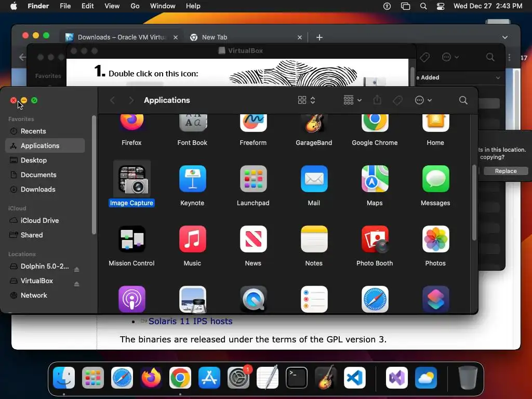
Task: Open the action menu in the back Finder window
Action: click(450, 57)
